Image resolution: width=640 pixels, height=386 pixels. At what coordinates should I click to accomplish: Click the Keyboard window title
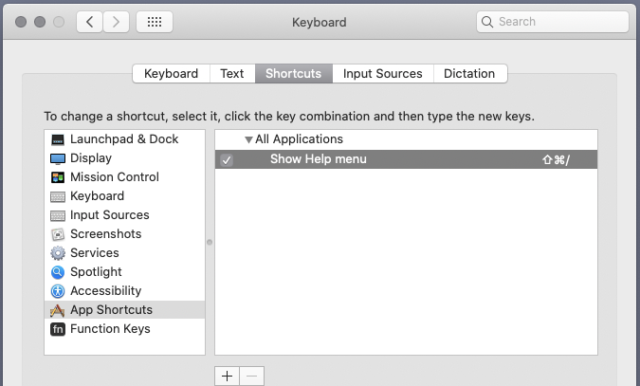[x=319, y=22]
